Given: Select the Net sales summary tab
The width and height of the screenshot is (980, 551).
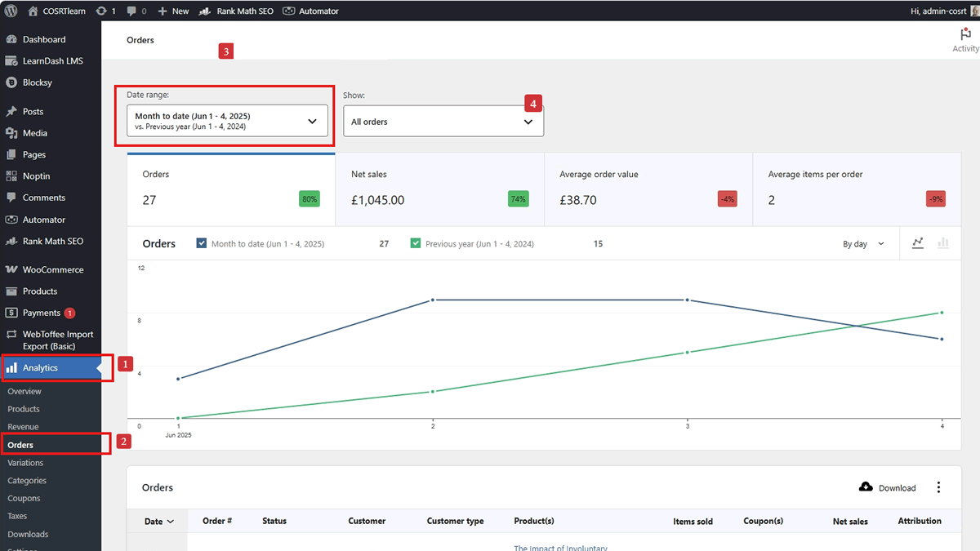Looking at the screenshot, I should [439, 189].
